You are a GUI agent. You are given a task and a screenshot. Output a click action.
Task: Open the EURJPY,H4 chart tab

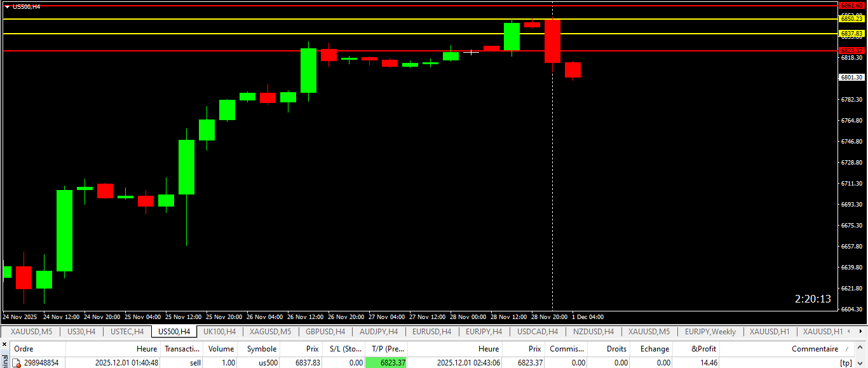(484, 332)
